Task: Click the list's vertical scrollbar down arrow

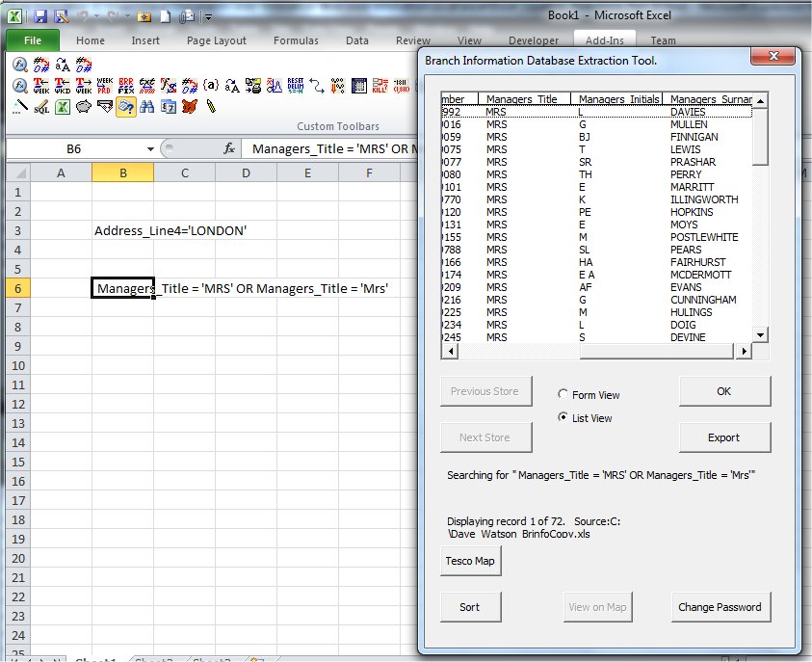Action: (x=760, y=335)
